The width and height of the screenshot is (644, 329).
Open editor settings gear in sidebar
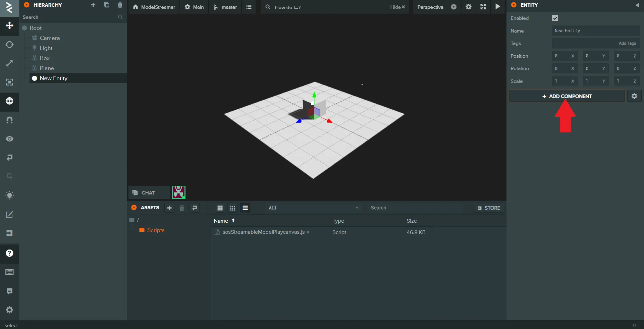click(9, 310)
